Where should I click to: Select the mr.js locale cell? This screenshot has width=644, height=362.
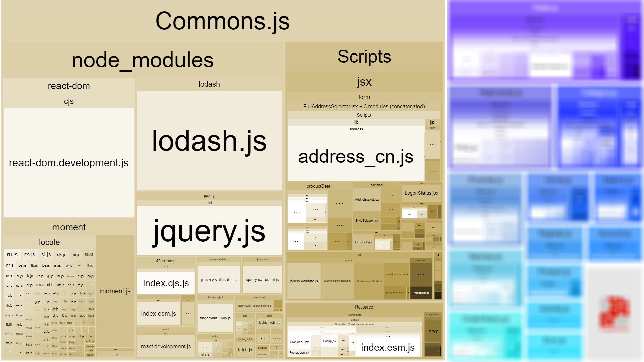tap(76, 255)
